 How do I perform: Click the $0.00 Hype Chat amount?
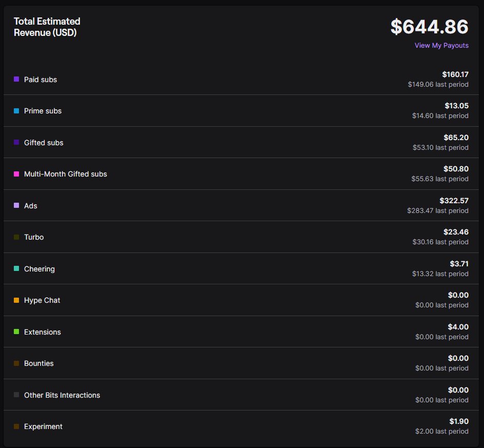tap(458, 296)
